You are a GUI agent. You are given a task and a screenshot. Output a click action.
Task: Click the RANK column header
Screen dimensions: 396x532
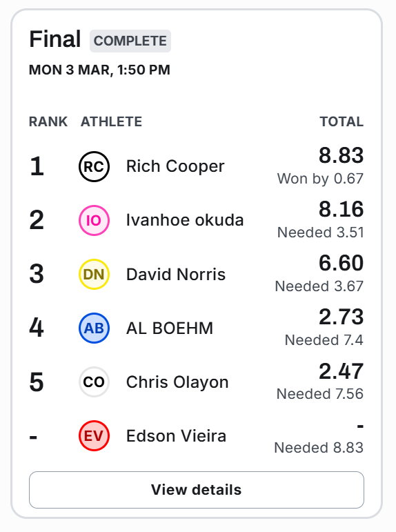[48, 121]
